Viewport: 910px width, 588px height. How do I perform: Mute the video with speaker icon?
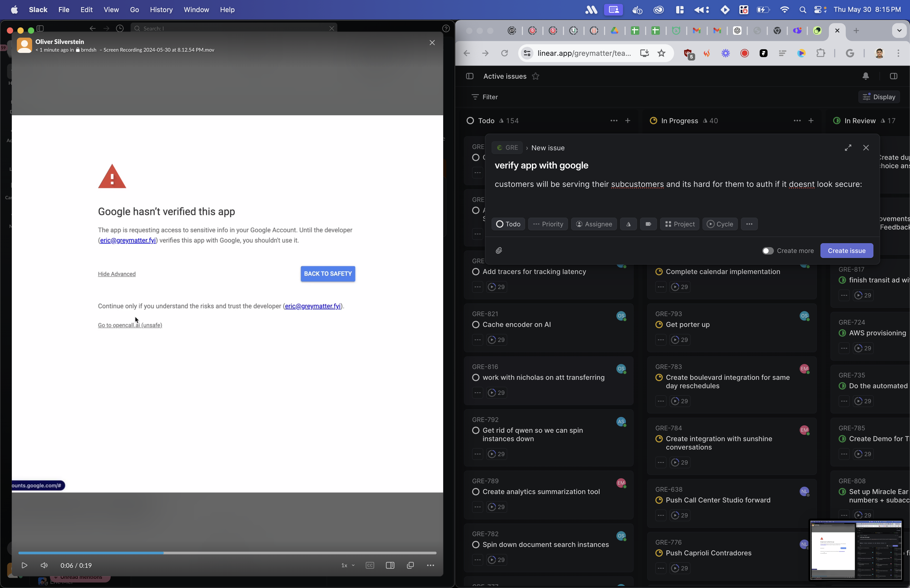[x=44, y=565]
